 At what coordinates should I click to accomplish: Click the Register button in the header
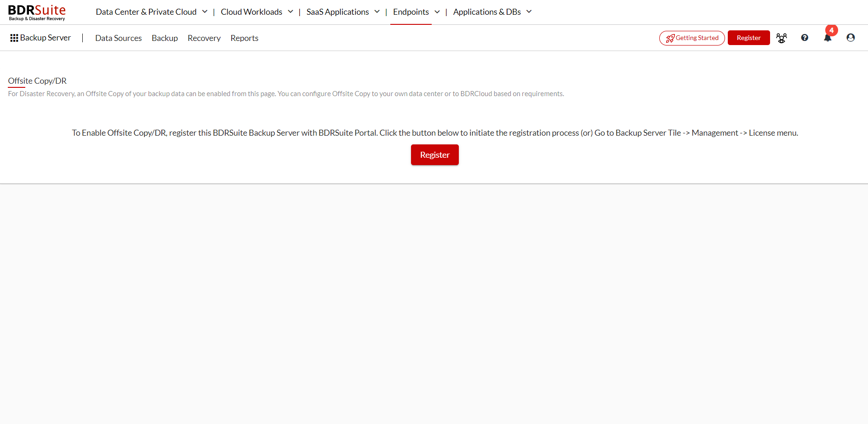pos(748,38)
